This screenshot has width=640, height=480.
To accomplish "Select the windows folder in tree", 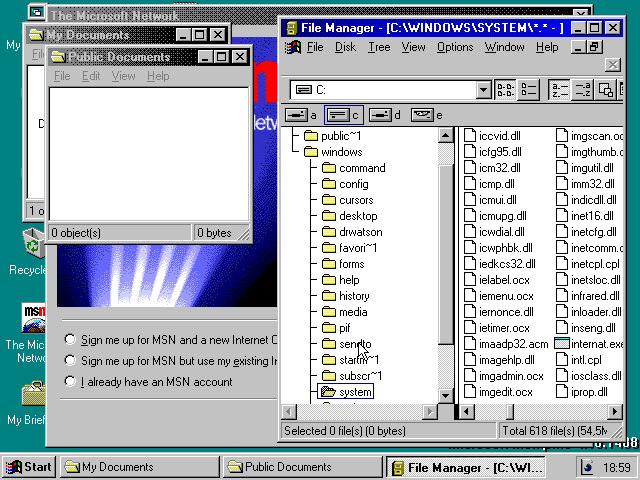I will tap(333, 152).
